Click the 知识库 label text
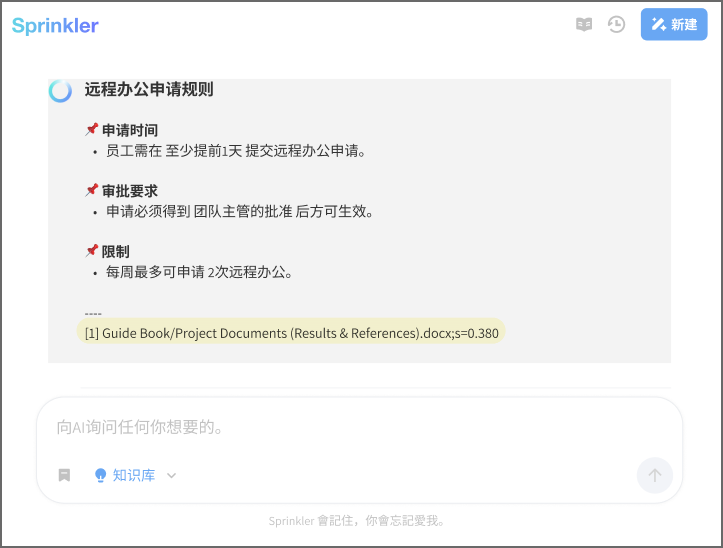Viewport: 723px width, 548px height. (134, 475)
